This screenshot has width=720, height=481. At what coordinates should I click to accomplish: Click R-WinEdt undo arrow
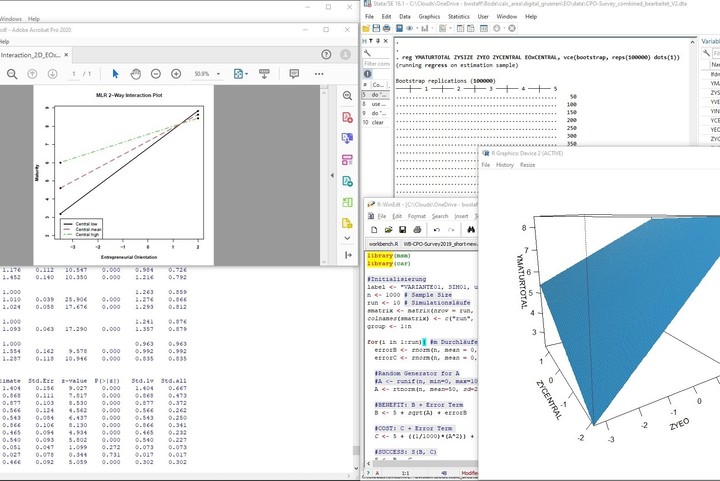coord(437,229)
